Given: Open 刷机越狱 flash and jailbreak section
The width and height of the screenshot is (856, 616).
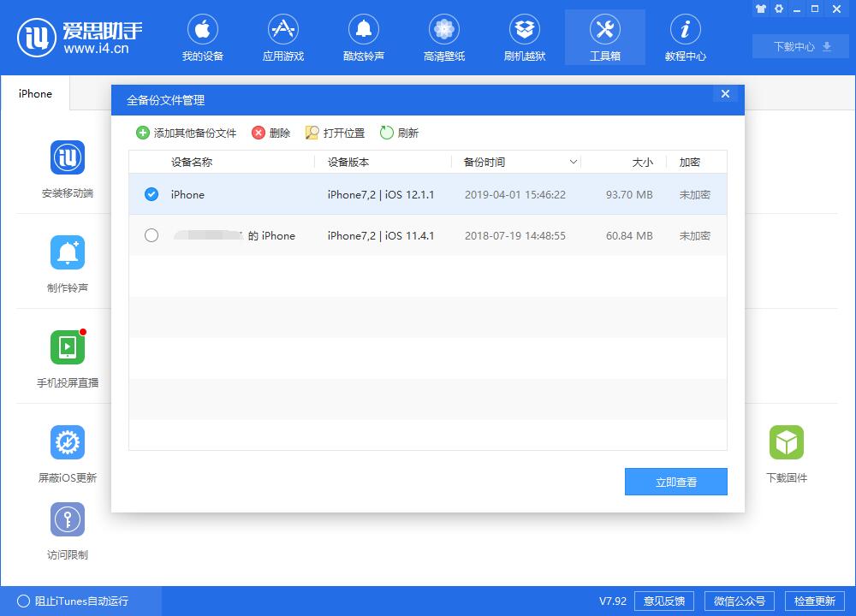Looking at the screenshot, I should click(524, 38).
